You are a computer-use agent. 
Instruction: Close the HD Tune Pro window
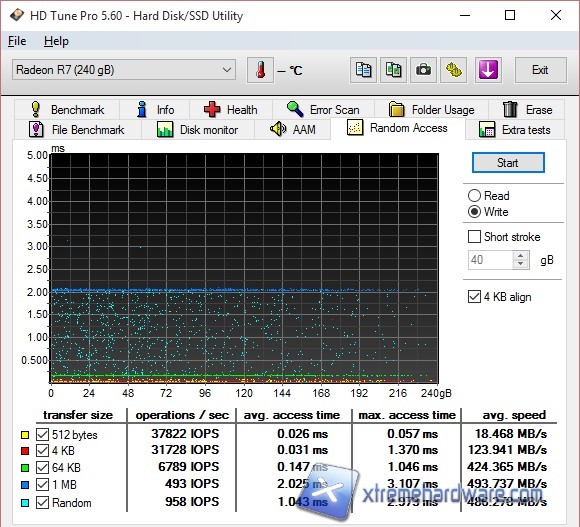point(556,16)
